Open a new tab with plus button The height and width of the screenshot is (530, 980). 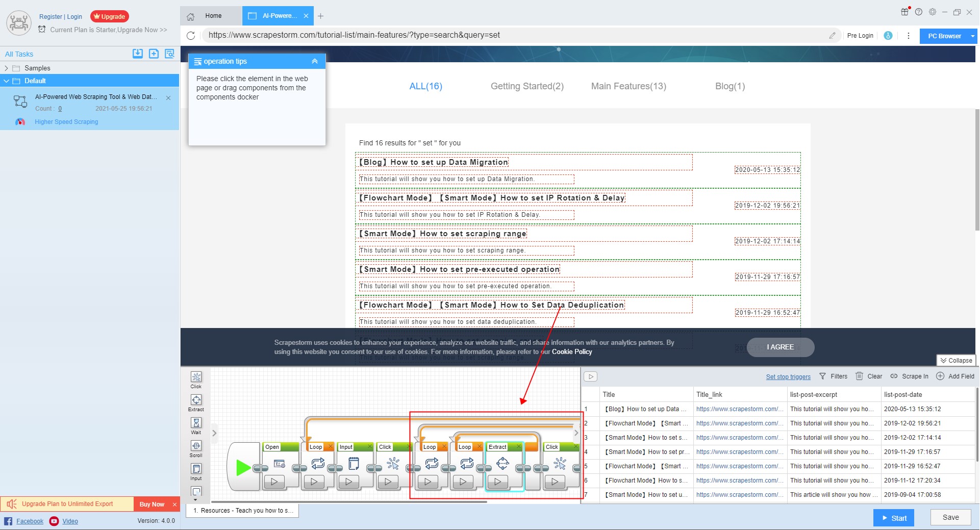(320, 16)
